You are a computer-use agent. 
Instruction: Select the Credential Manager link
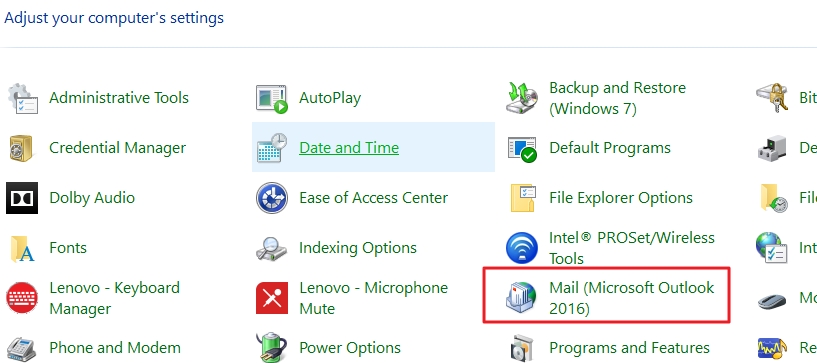(x=117, y=148)
